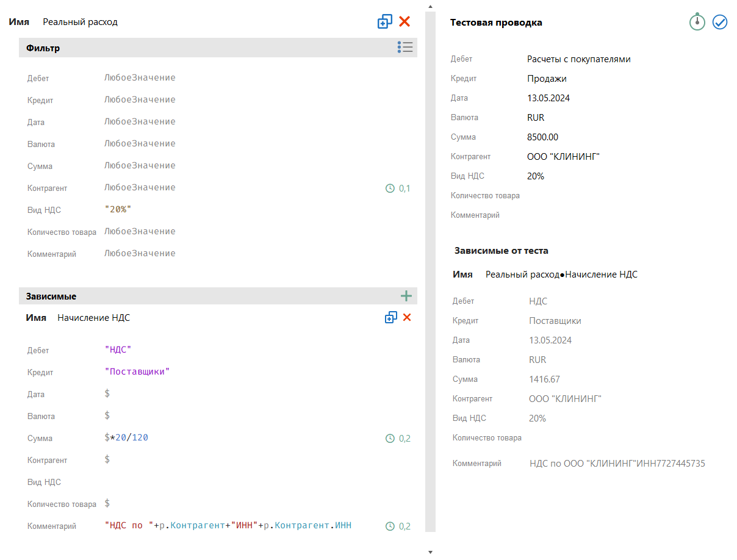Click the scroll-up arrow on the divider
The width and height of the screenshot is (737, 560).
(430, 5)
